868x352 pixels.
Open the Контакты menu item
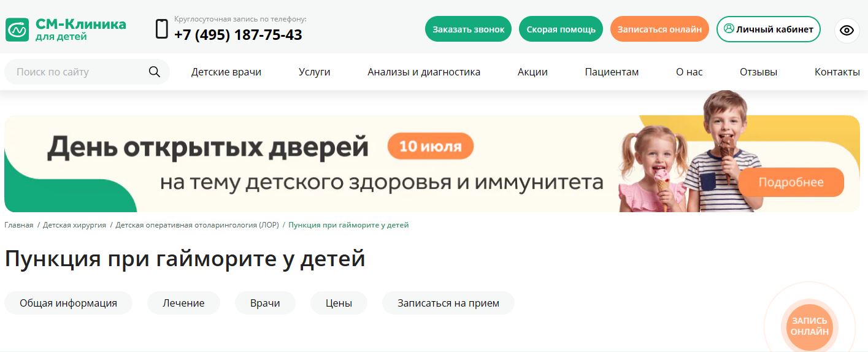pos(837,72)
